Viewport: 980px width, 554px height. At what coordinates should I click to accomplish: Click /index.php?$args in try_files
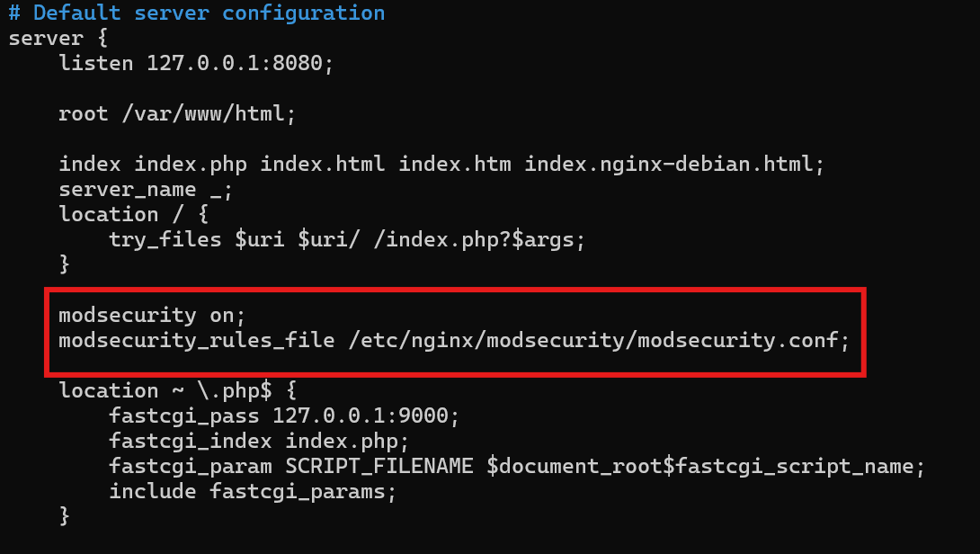[474, 239]
